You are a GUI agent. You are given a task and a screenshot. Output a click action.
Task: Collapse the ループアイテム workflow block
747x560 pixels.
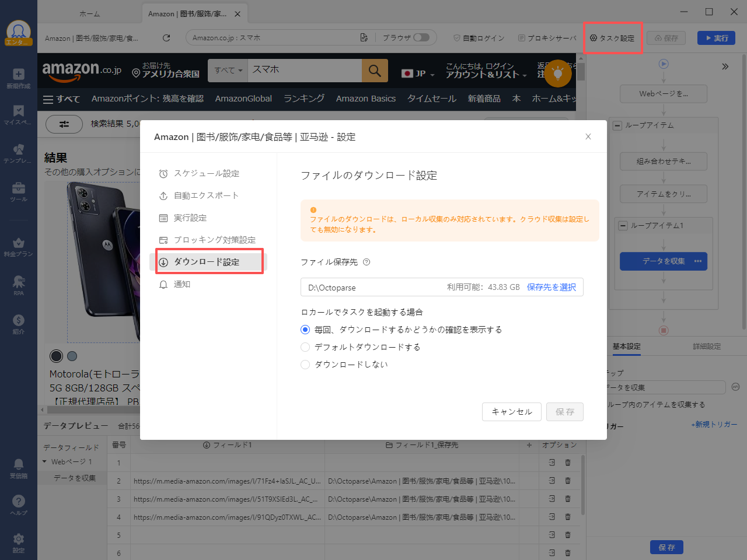click(x=617, y=125)
